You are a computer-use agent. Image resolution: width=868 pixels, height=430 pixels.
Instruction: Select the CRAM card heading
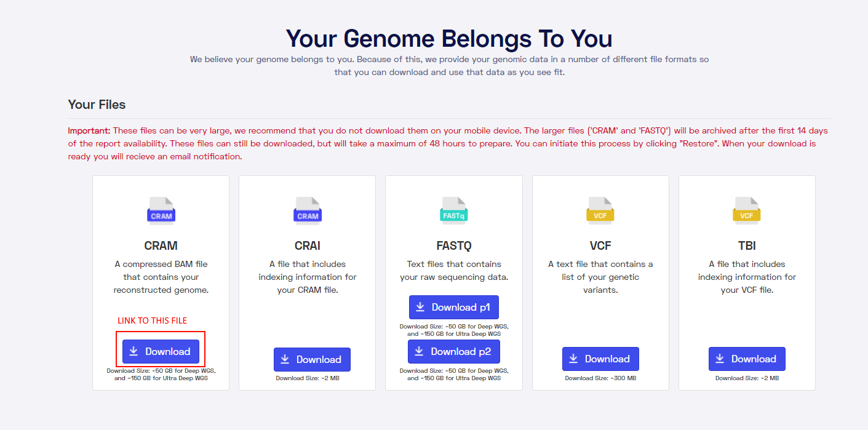coord(161,245)
